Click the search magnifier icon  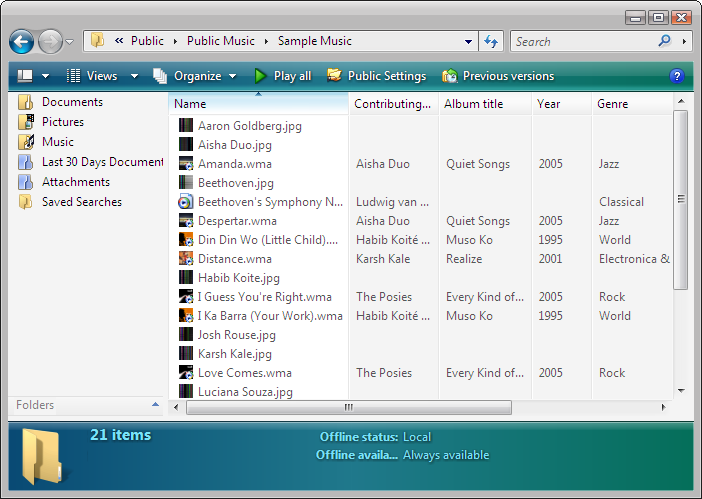click(665, 42)
